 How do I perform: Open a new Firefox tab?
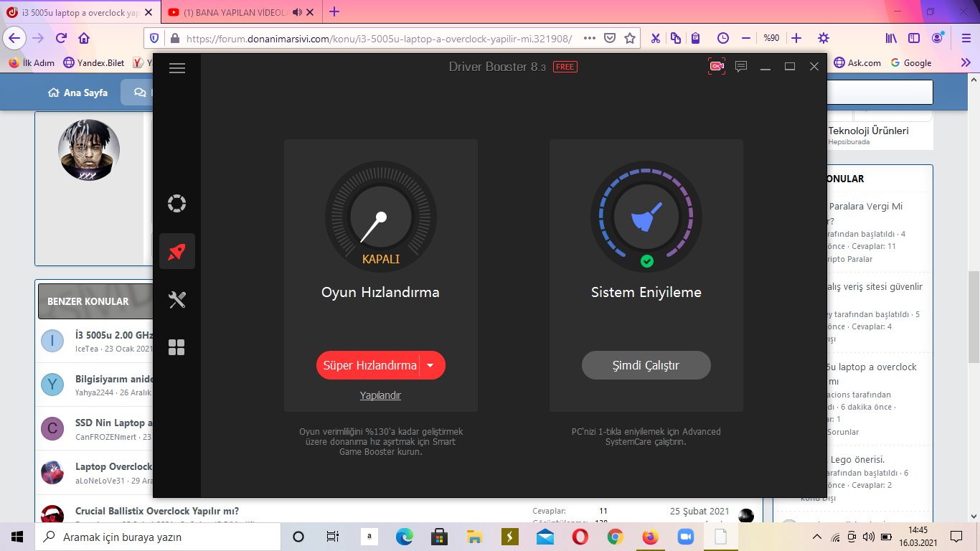click(x=334, y=11)
